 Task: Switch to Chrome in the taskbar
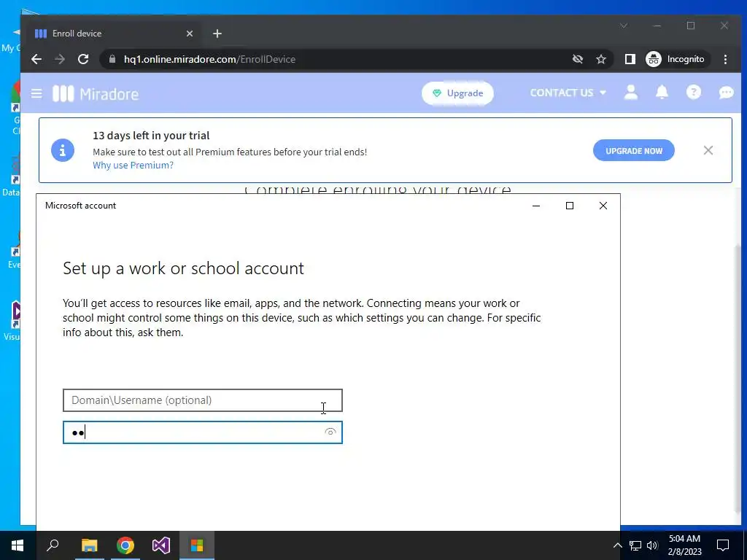[125, 545]
